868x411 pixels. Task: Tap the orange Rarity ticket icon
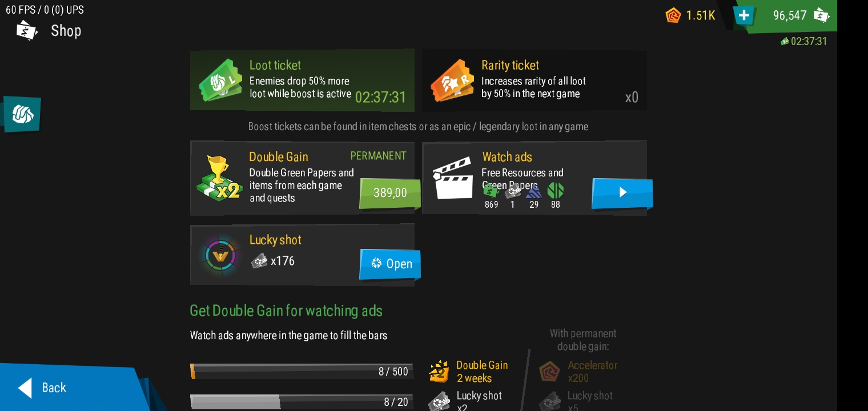(452, 81)
